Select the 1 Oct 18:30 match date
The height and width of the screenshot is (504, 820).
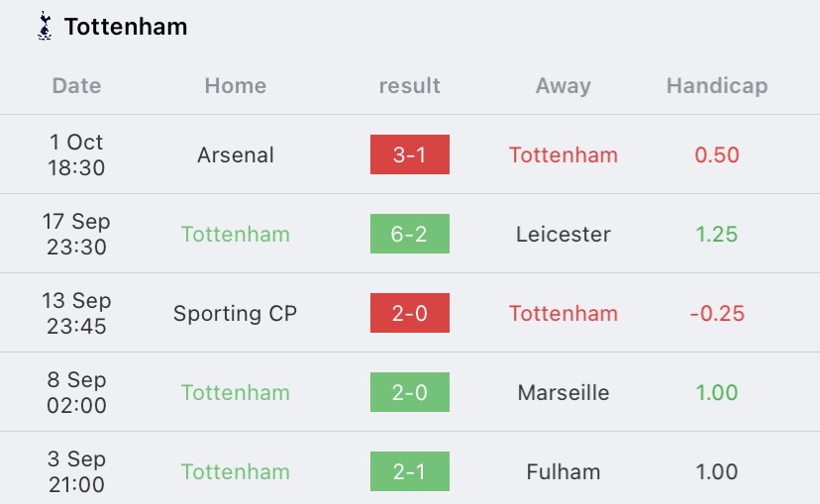(76, 154)
